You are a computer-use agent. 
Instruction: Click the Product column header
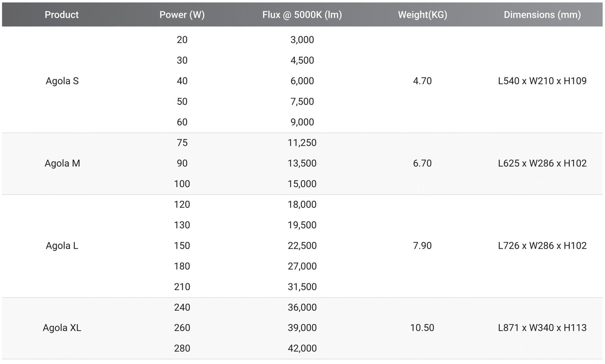62,15
